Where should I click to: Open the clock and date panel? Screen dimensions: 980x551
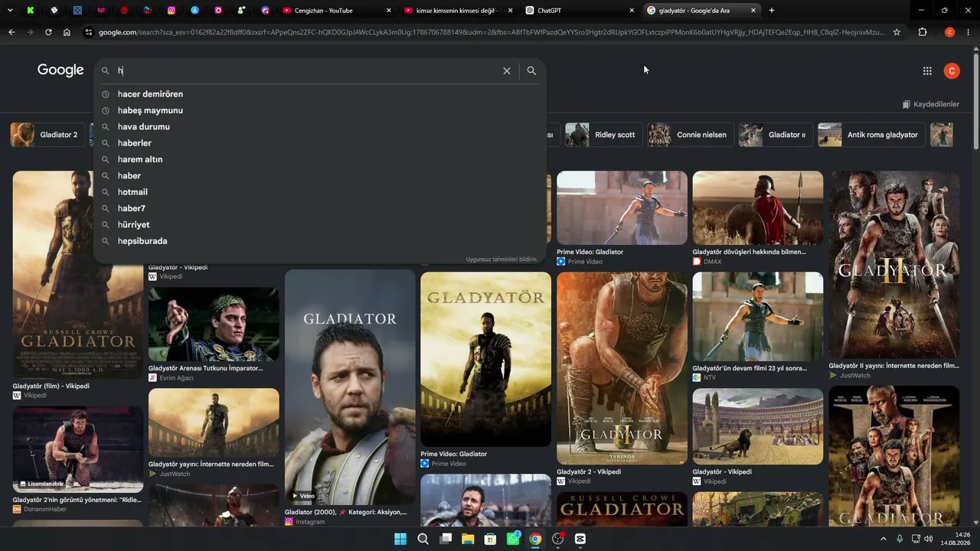tap(955, 539)
